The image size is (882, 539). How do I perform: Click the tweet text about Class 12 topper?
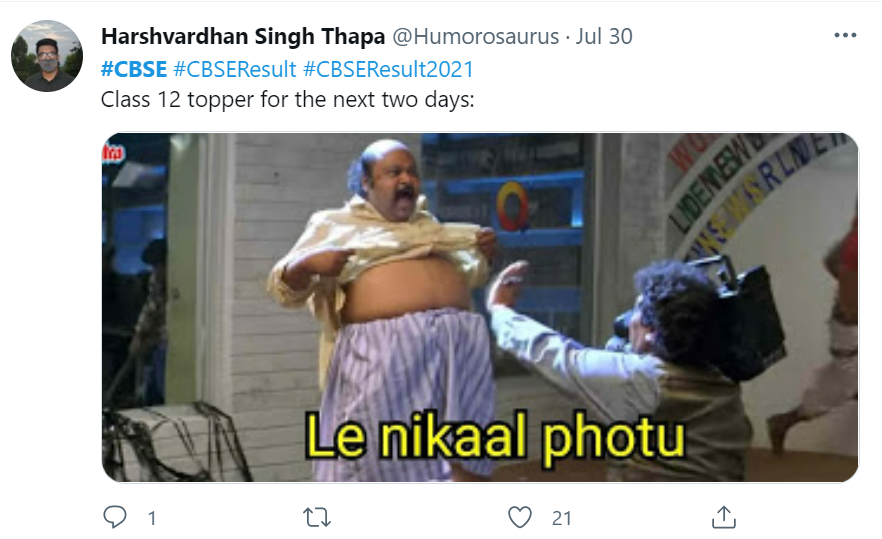coord(287,100)
